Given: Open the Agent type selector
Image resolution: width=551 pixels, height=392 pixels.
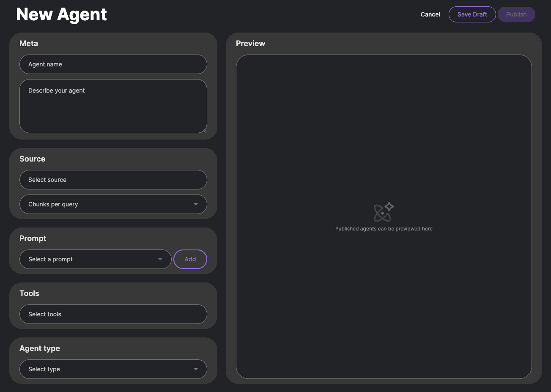Looking at the screenshot, I should [113, 369].
